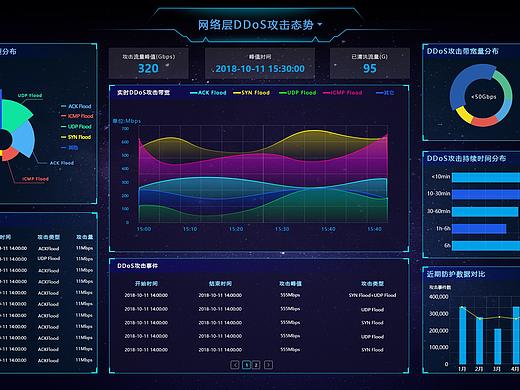Click the <50Gbps donut chart center label
Viewport: 520px width, 390px height.
coord(484,97)
